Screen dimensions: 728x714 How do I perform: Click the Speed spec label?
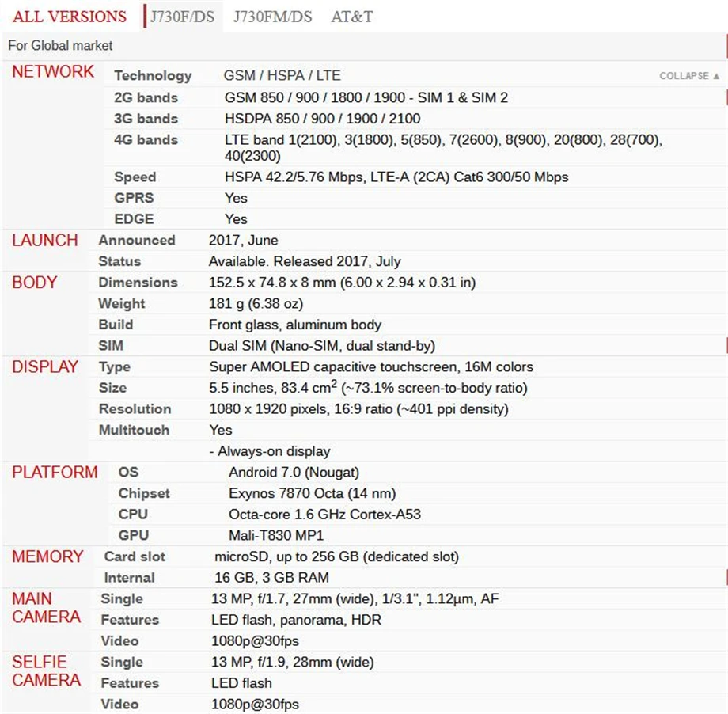[x=135, y=177]
